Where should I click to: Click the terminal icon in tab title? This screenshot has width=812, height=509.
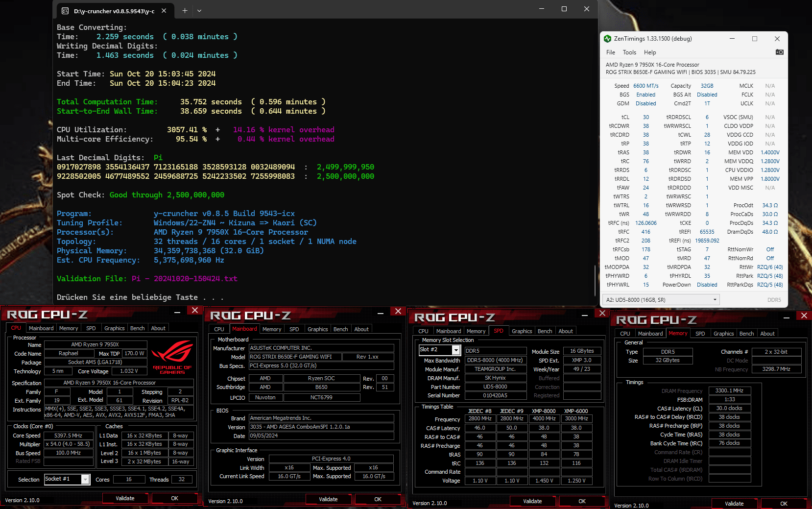coord(65,11)
